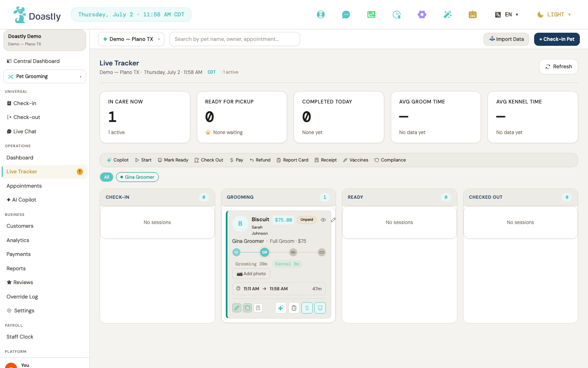Open Analytics in sidebar
588x368 pixels.
pyautogui.click(x=45, y=240)
